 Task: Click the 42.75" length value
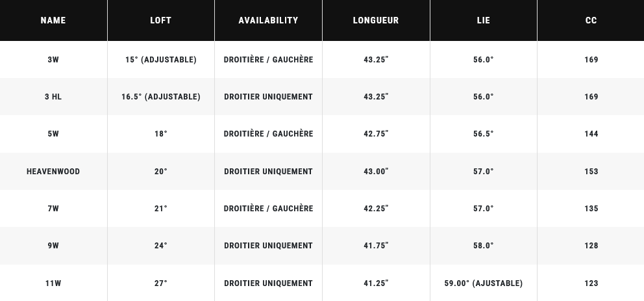click(x=376, y=134)
